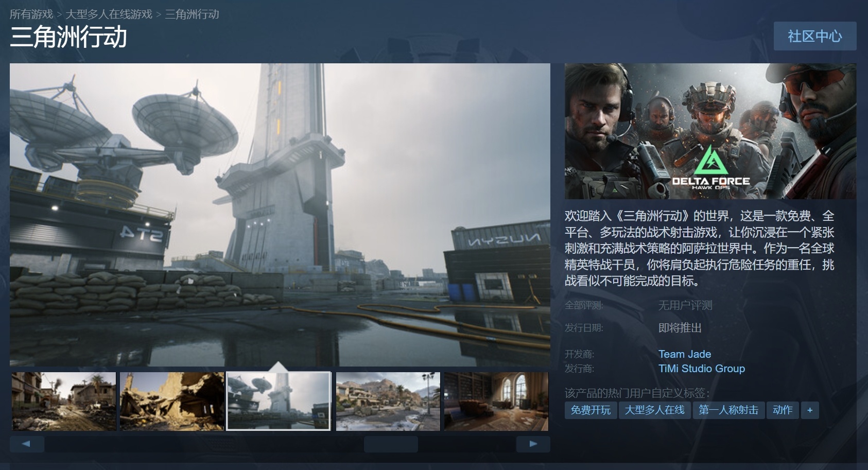Click the 动作 tag
Image resolution: width=868 pixels, height=470 pixels.
[x=783, y=410]
